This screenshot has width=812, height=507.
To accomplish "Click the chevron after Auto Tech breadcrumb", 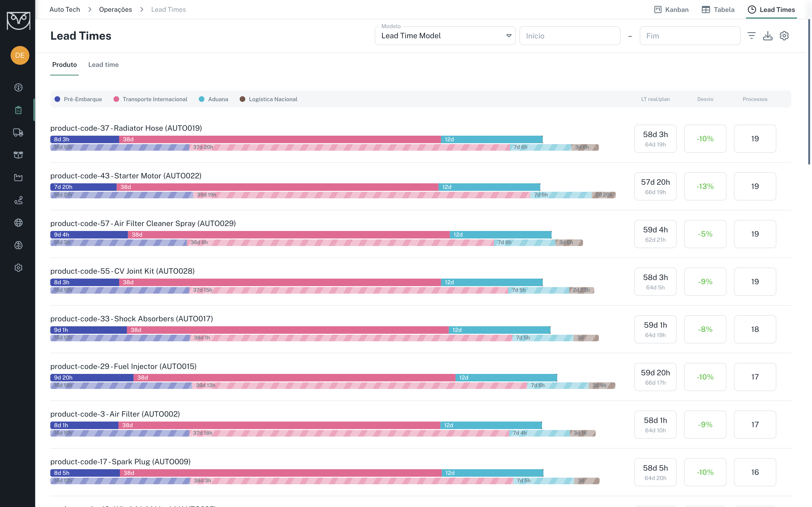I will point(90,9).
